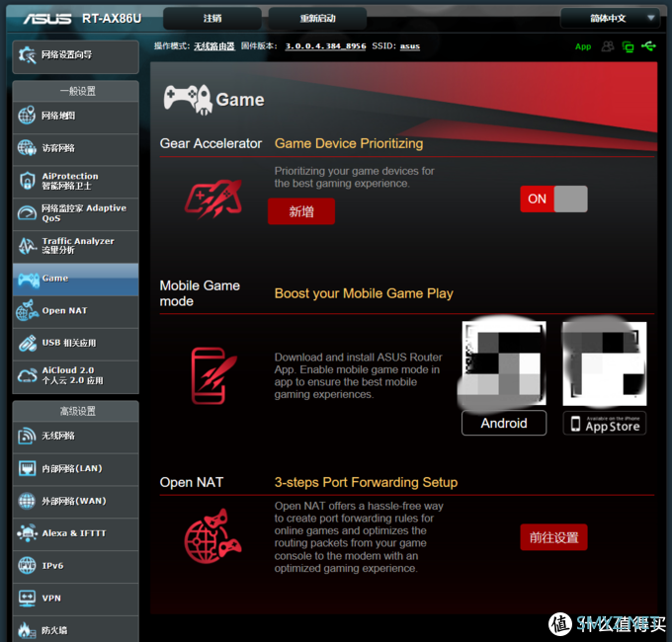The image size is (672, 642).
Task: Click the Mobile Game mode phone icon
Action: point(213,375)
